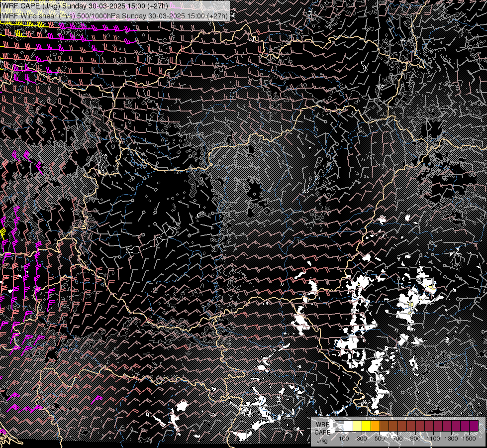Select the pale yellow legend swatch

(x=358, y=426)
